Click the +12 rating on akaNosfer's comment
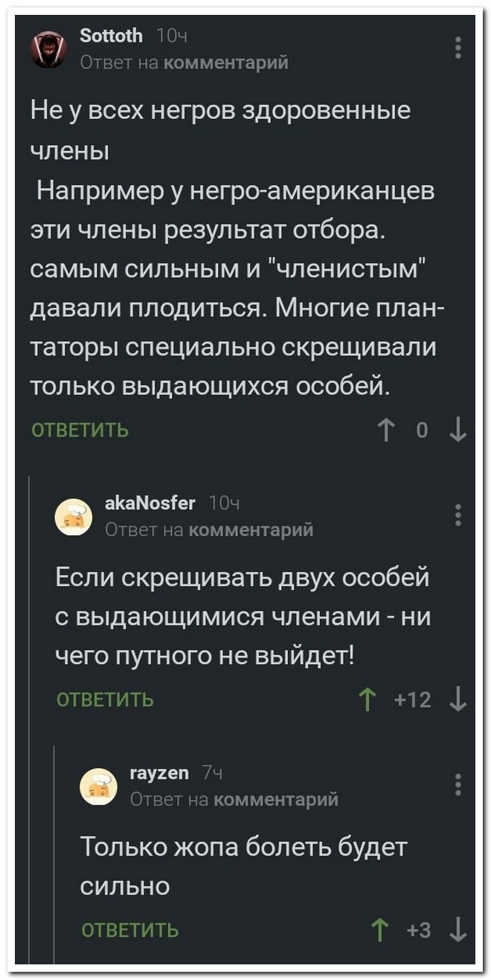 414,699
